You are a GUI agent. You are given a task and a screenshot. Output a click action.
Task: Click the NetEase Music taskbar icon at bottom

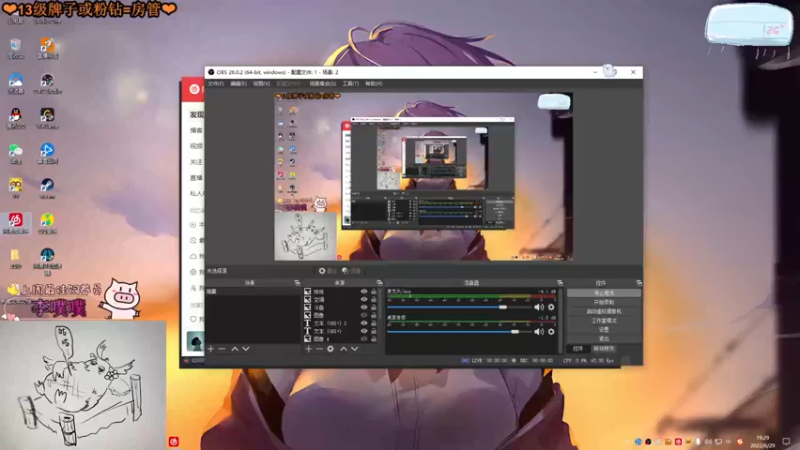pyautogui.click(x=173, y=441)
